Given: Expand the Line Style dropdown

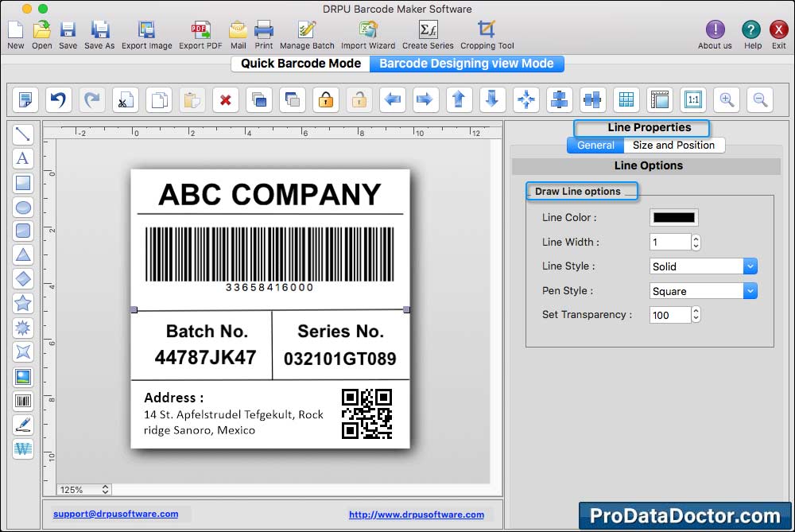Looking at the screenshot, I should (750, 266).
